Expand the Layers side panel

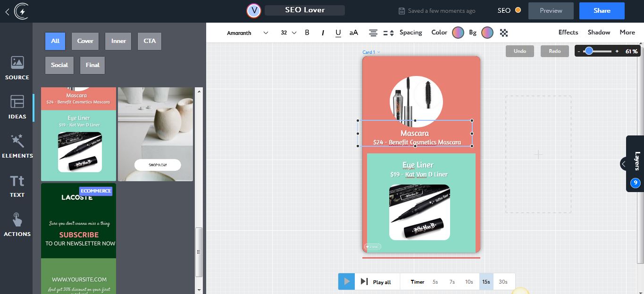tap(624, 164)
